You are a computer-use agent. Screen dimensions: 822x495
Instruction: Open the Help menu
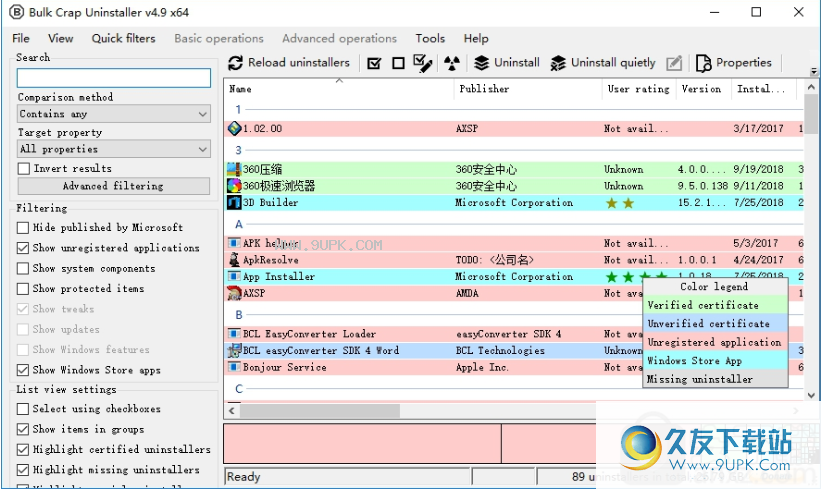(x=475, y=38)
